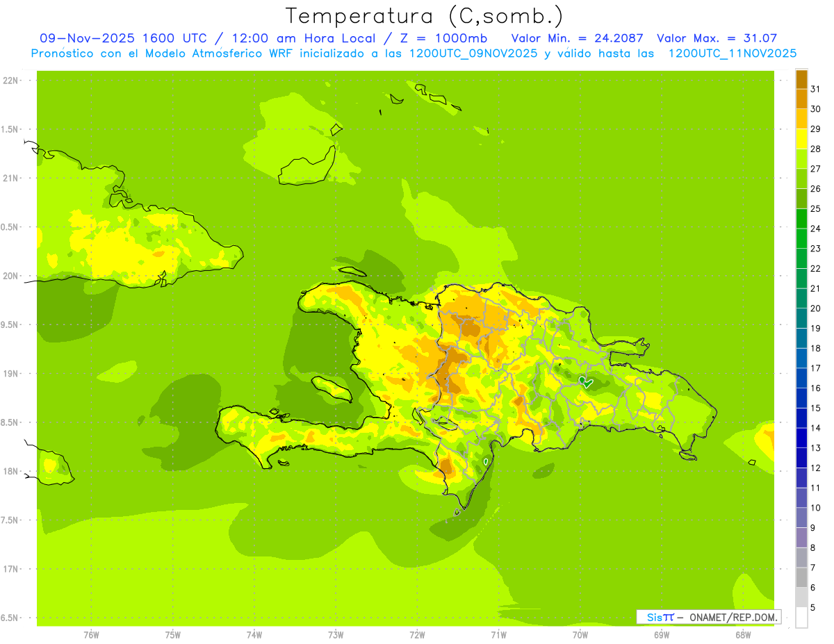
Task: Select the '21N' latitude label
Action: click(10, 178)
